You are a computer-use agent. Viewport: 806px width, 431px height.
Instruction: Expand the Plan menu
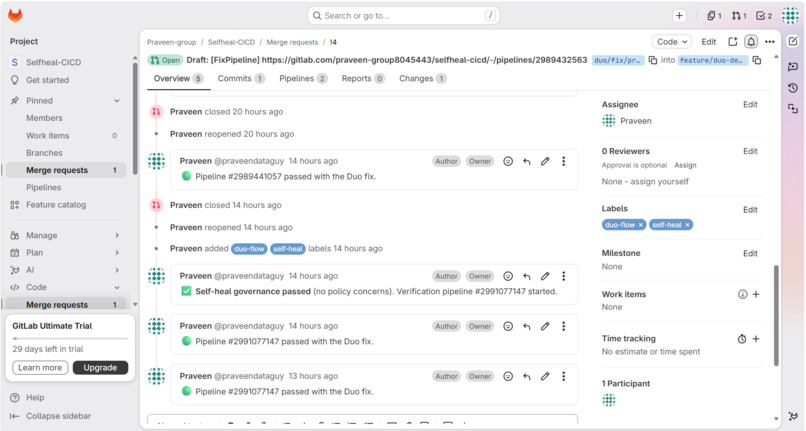pos(117,253)
